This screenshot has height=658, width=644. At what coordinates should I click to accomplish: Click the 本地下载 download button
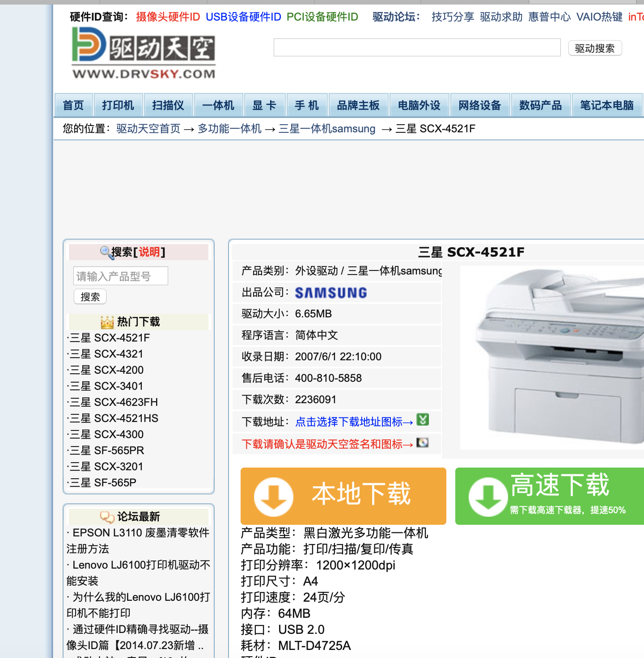(343, 496)
